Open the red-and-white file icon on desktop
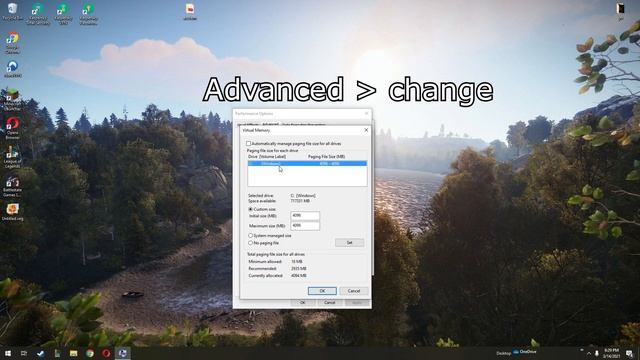This screenshot has height=360, width=640. pyautogui.click(x=190, y=11)
